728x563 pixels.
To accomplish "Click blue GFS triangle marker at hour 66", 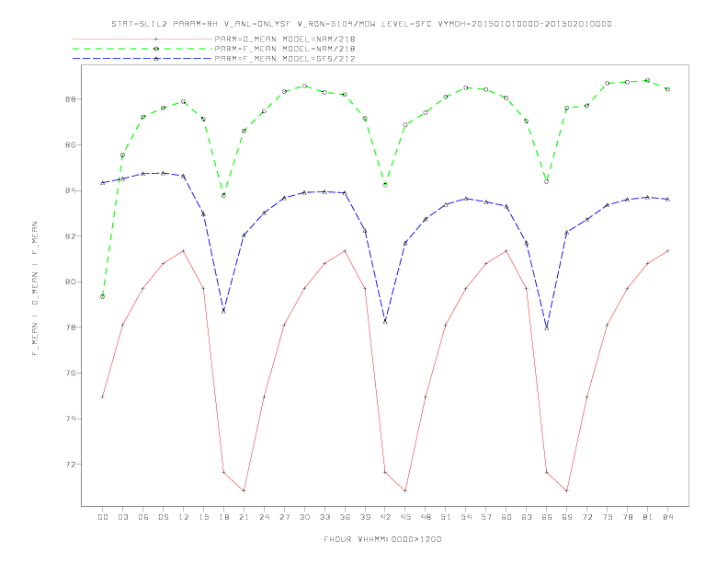I will [547, 327].
